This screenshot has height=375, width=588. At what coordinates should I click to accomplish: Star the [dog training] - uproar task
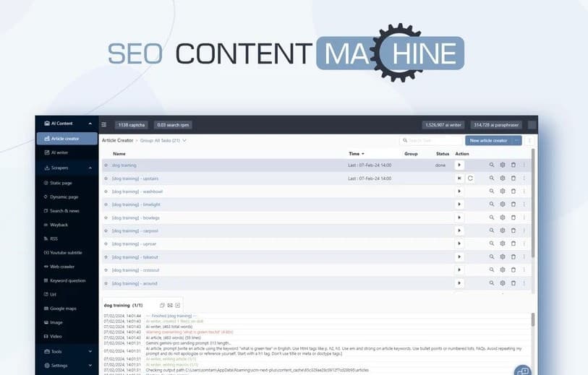point(106,244)
